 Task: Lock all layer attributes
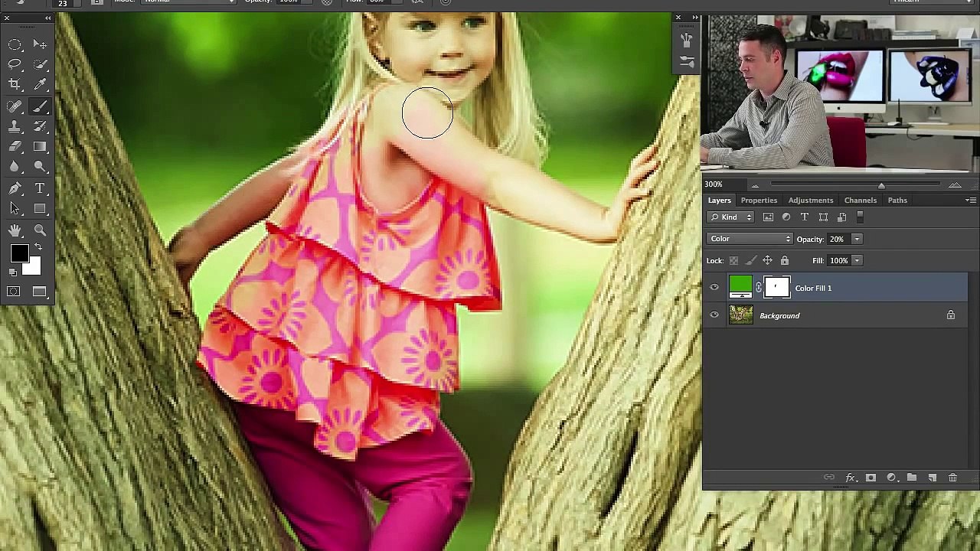784,261
